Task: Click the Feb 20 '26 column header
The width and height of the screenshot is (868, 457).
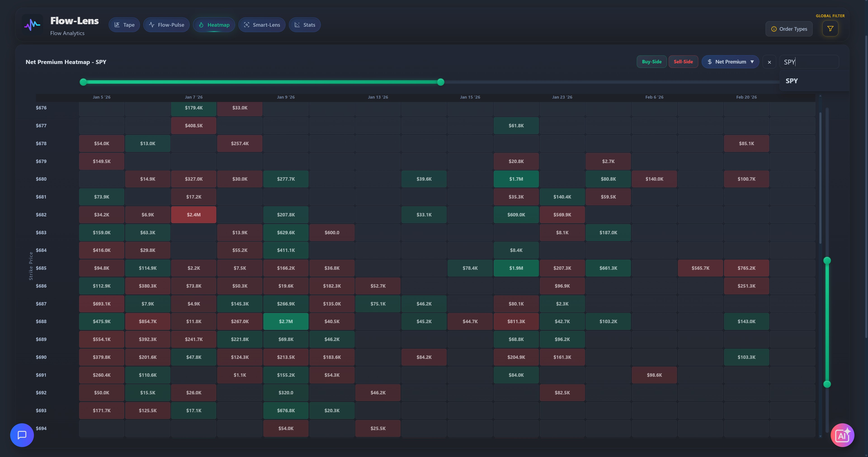Action: [746, 97]
